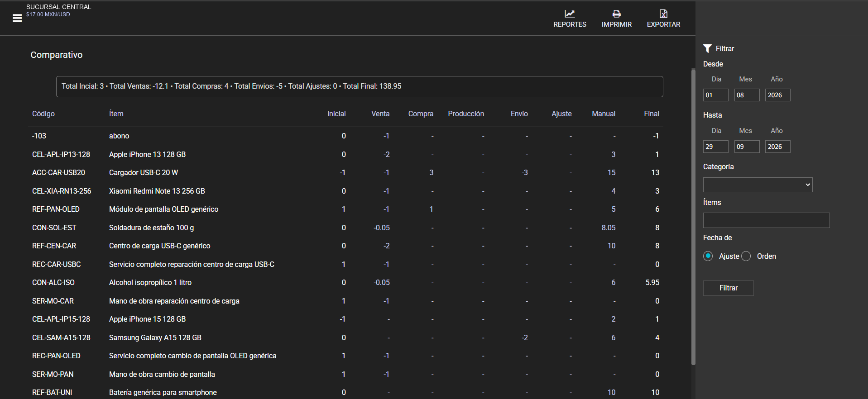Click the Desde day field
The image size is (868, 399).
(x=715, y=95)
